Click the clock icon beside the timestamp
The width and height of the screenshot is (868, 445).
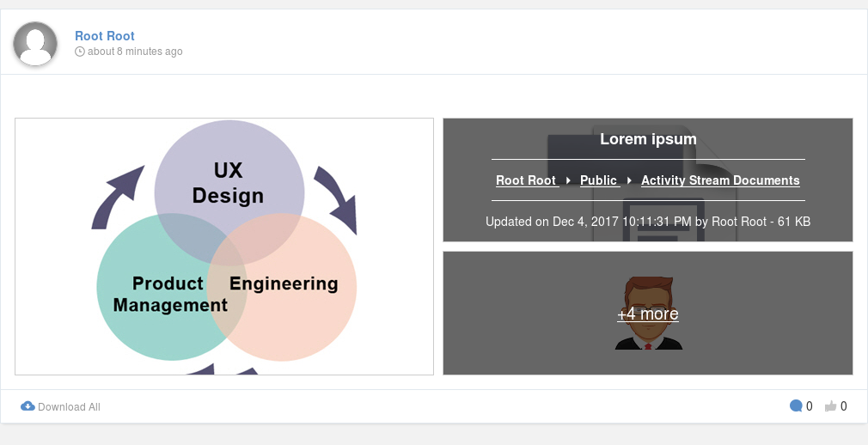[x=80, y=52]
